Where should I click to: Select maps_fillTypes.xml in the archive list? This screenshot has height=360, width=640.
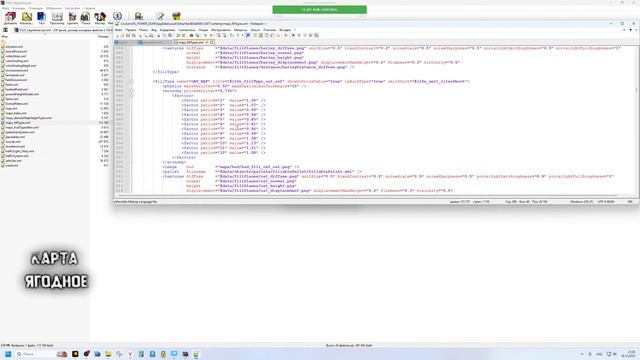18,122
